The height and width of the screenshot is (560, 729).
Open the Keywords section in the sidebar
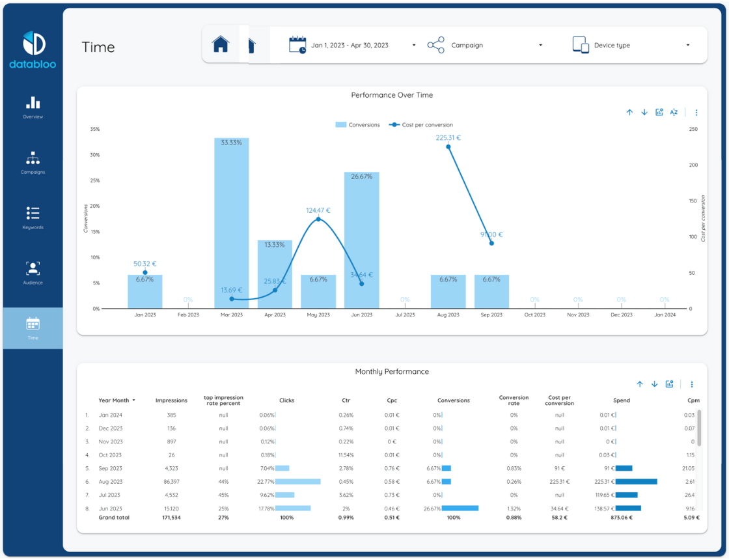tap(33, 218)
